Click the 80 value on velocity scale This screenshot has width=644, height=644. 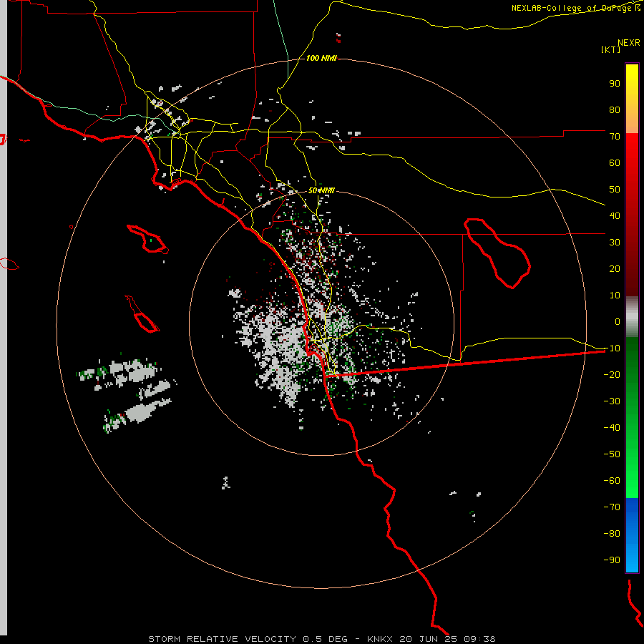pyautogui.click(x=615, y=110)
